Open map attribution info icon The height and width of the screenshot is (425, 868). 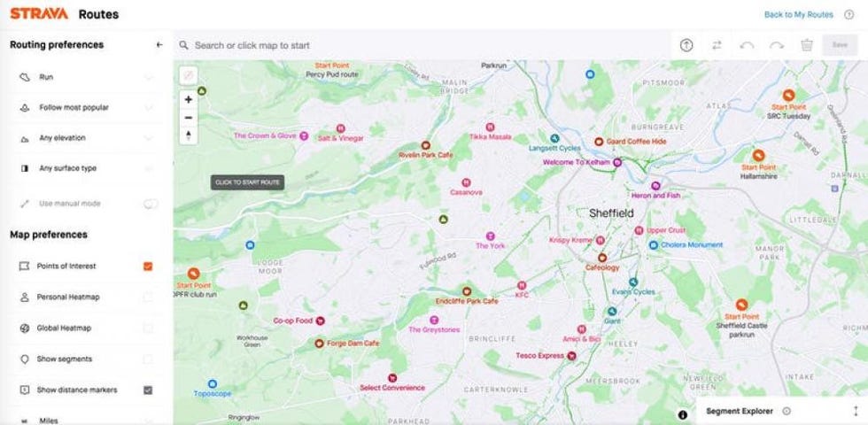[683, 414]
